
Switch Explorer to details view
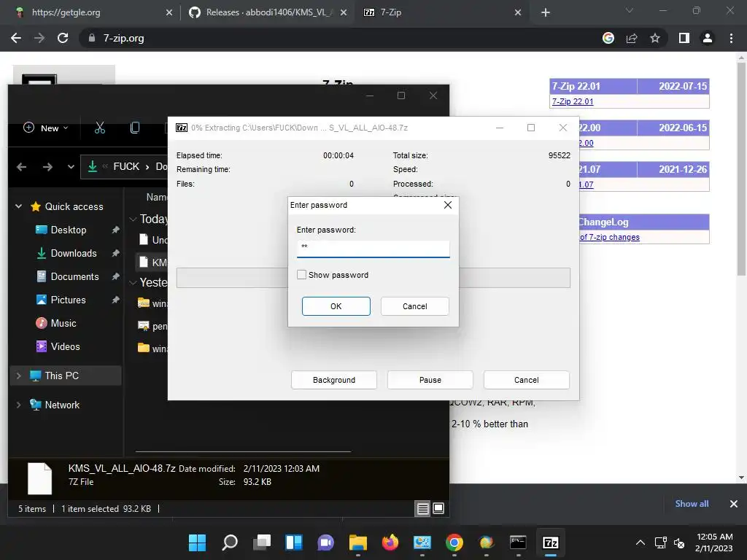pos(422,508)
